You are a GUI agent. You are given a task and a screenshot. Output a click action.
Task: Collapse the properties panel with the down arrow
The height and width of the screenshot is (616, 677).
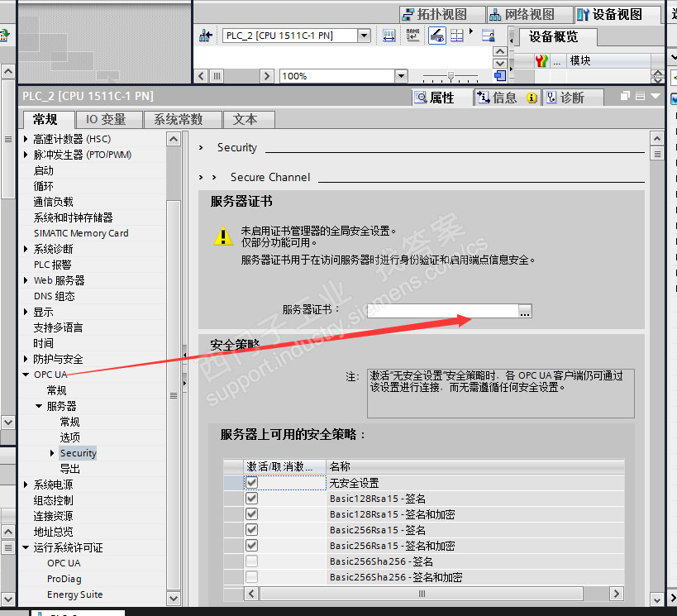655,97
